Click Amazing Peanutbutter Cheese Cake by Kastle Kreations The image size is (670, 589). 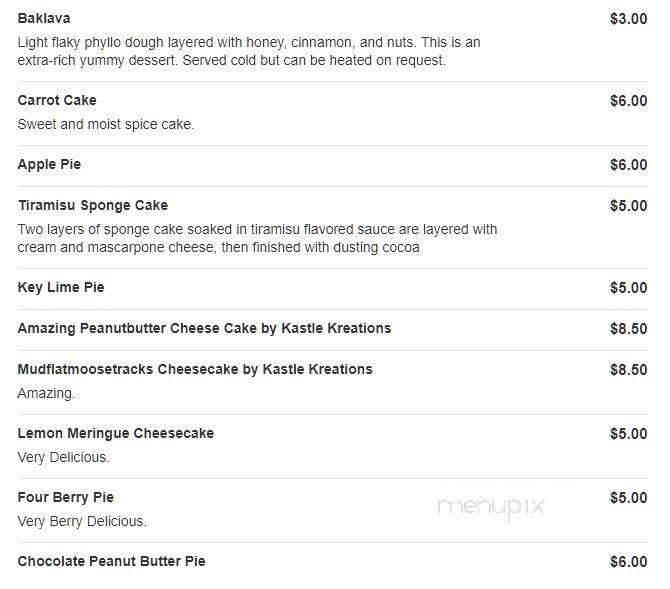(x=204, y=329)
